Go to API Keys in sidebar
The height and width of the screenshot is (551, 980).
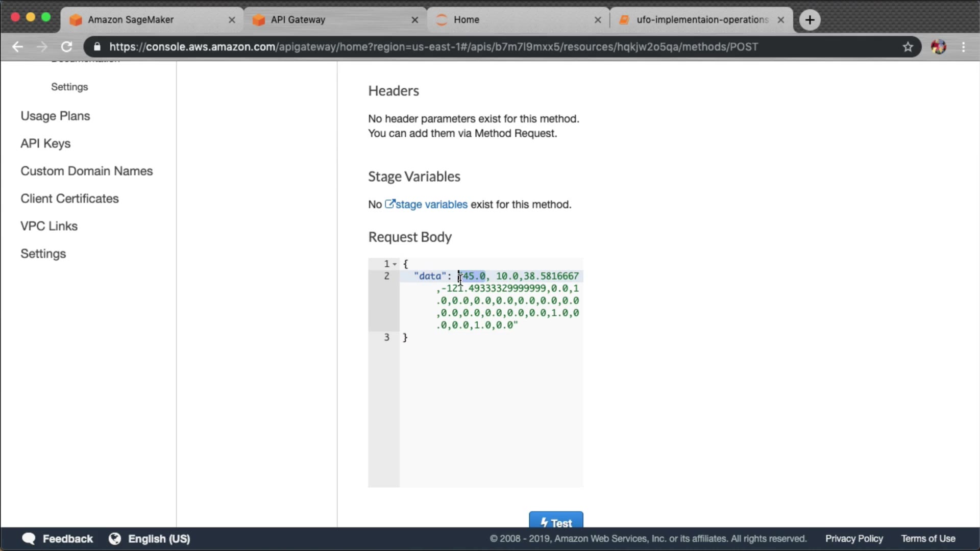pos(45,143)
